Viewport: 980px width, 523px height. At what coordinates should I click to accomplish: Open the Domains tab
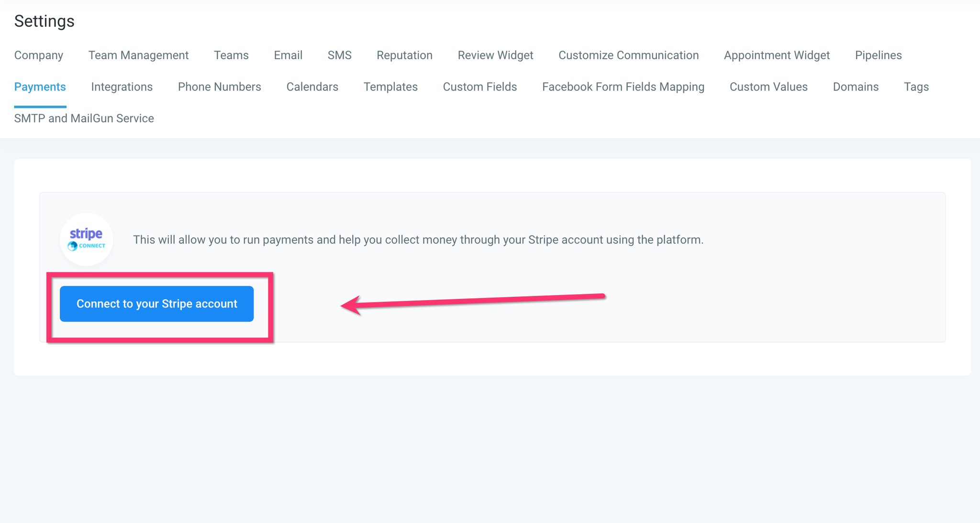pyautogui.click(x=856, y=87)
